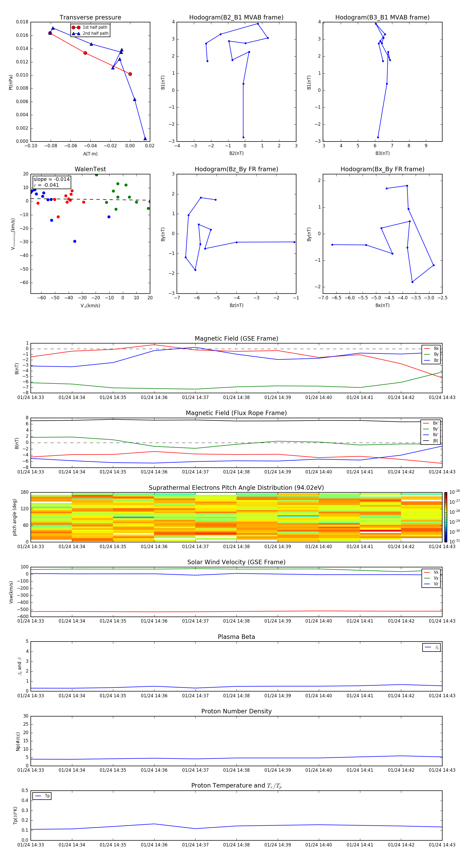473x868 pixels.
Task: Click "01/24 14:38" tick under Proton Temperature plot
Action: [x=236, y=845]
